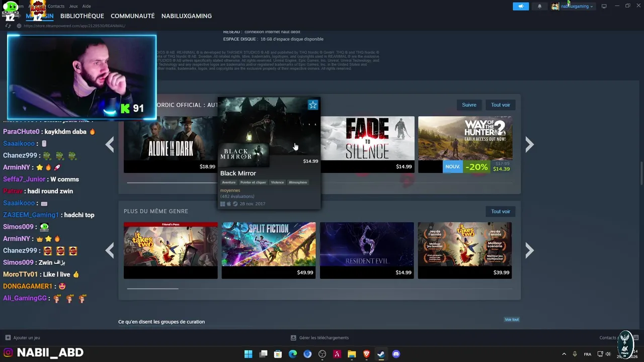Launch Brave browser from the taskbar
Screen dimensions: 644x362
click(366, 354)
